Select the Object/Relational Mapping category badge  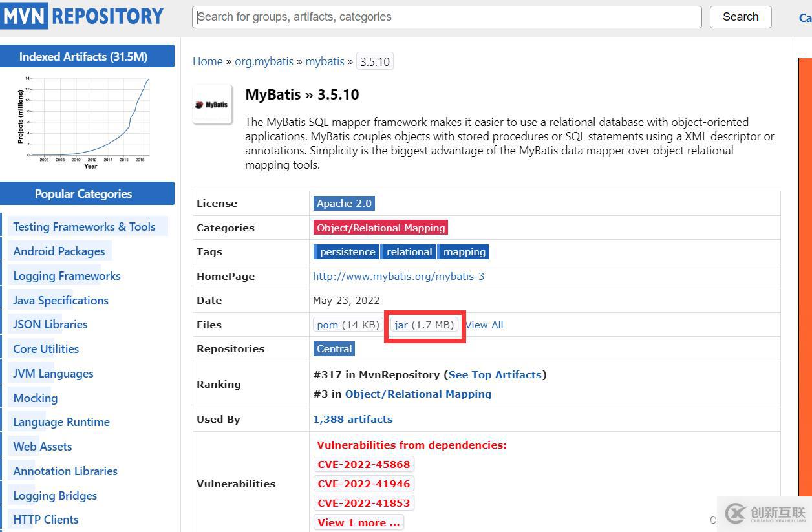point(381,228)
